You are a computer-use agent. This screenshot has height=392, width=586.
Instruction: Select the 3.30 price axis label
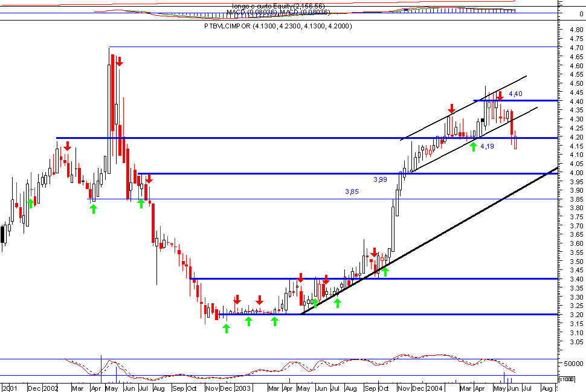point(576,297)
